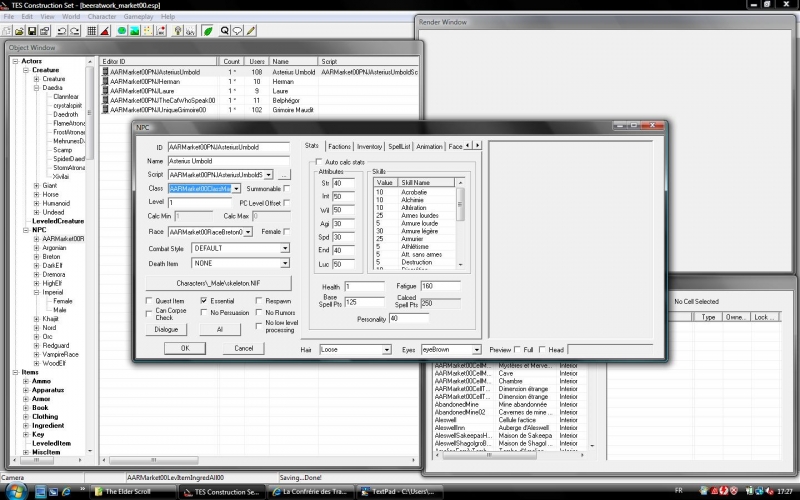The image size is (800, 500).
Task: Select the Grimoire Maudit row in Object Window
Action: pos(259,110)
